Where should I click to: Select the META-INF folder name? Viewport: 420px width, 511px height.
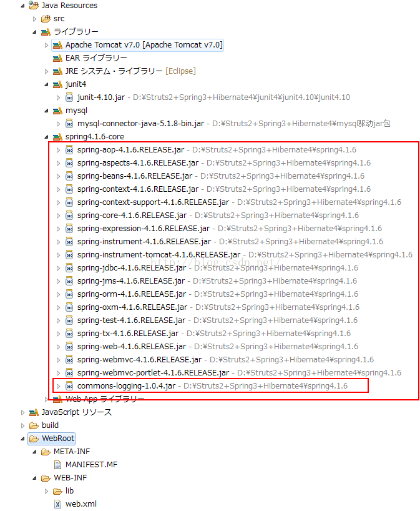(72, 452)
